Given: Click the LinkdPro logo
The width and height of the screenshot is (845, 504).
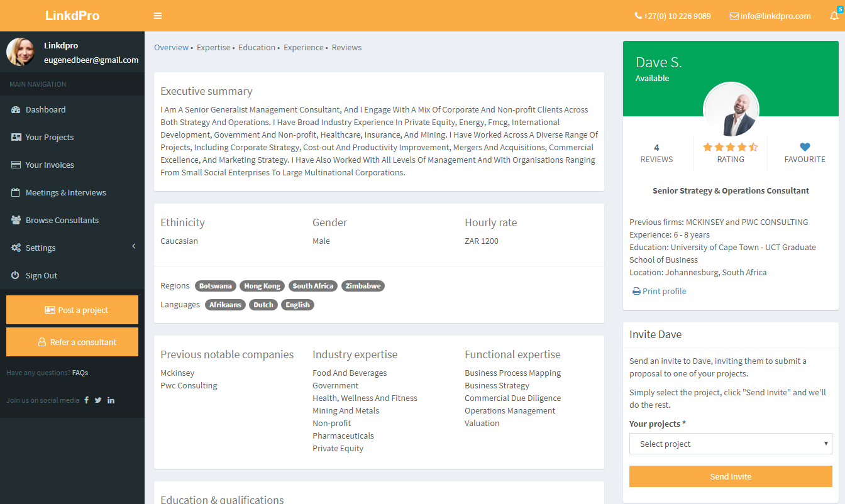Looking at the screenshot, I should tap(72, 16).
